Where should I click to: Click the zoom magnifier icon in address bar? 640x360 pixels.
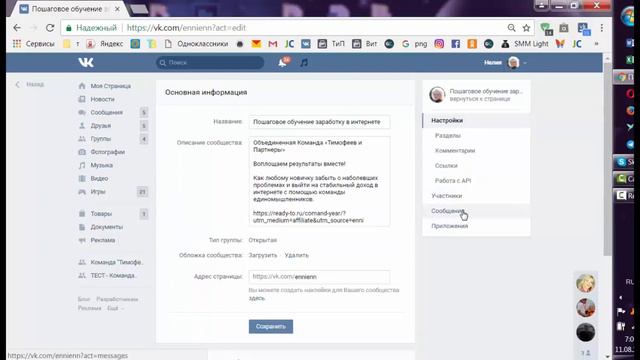coord(511,28)
